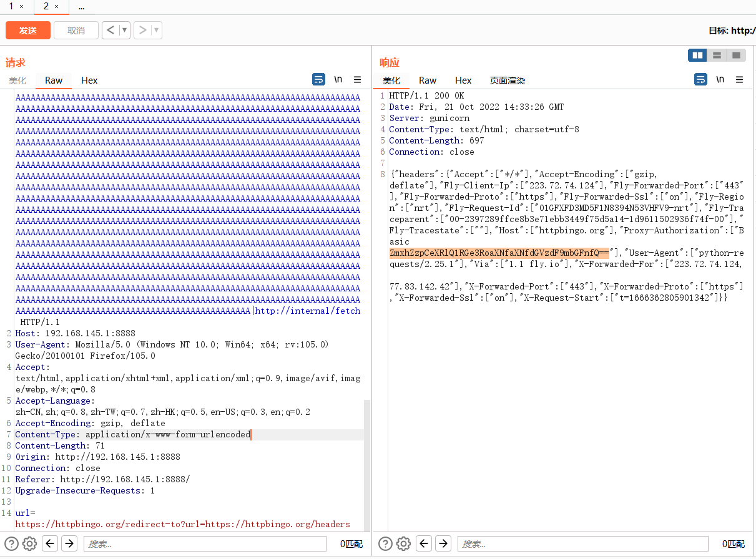Click 'Server: gunicorn' response header
Viewport: 756px width, 559px height.
[x=429, y=118]
